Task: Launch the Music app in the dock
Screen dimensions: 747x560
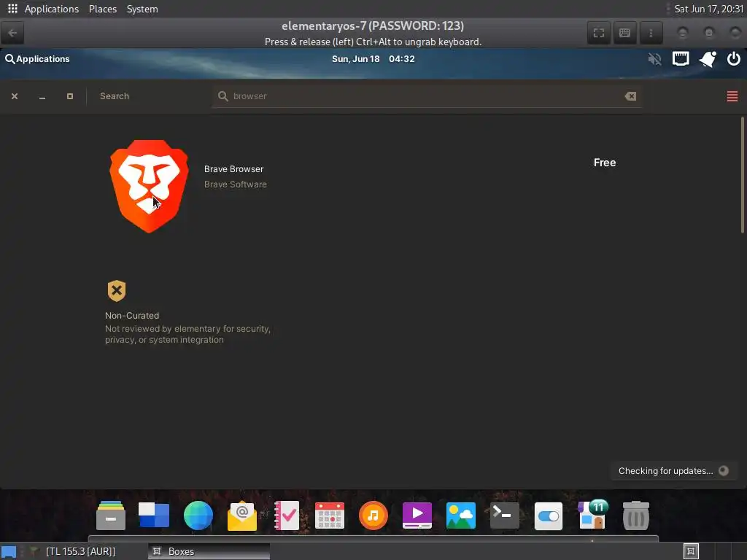Action: click(373, 516)
